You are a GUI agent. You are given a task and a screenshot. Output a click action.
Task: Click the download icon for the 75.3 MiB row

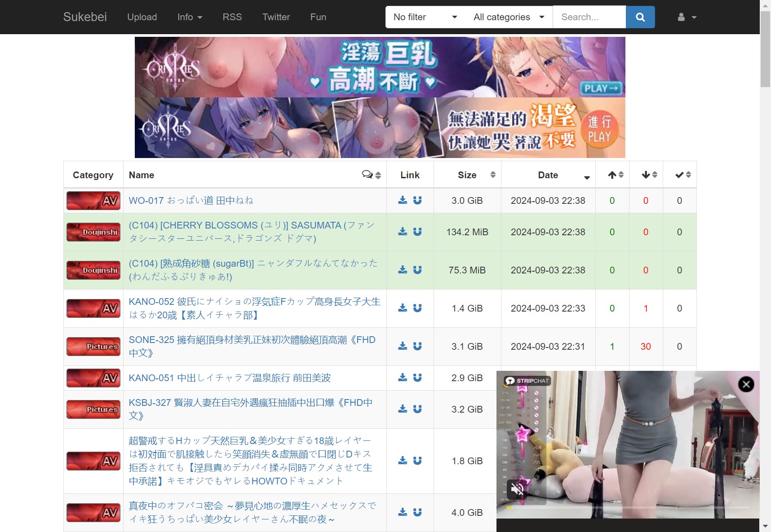click(x=403, y=270)
